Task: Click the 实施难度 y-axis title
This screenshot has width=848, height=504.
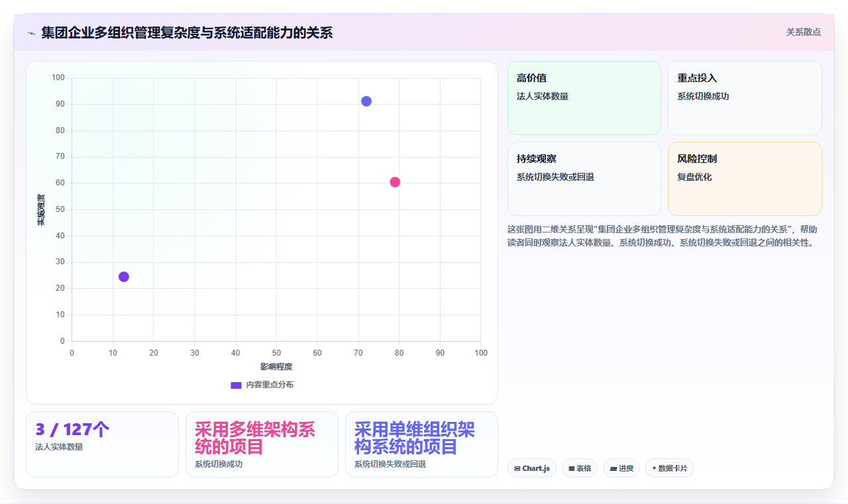Action: (x=41, y=210)
